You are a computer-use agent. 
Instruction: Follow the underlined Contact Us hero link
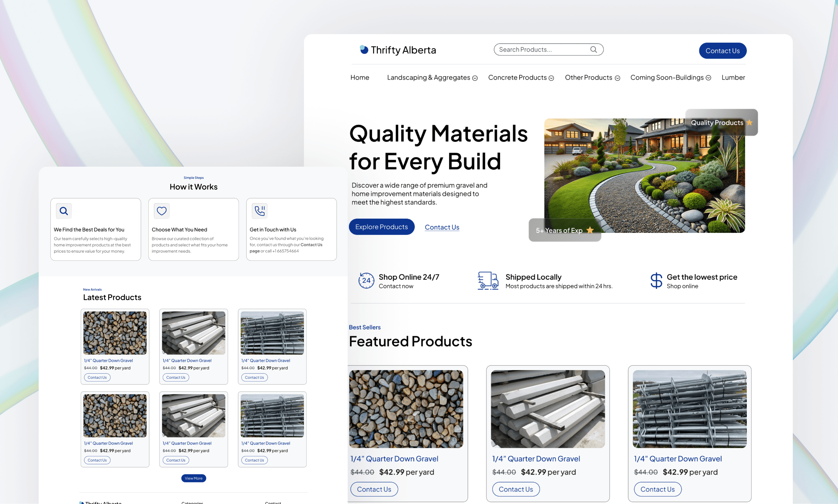point(442,227)
